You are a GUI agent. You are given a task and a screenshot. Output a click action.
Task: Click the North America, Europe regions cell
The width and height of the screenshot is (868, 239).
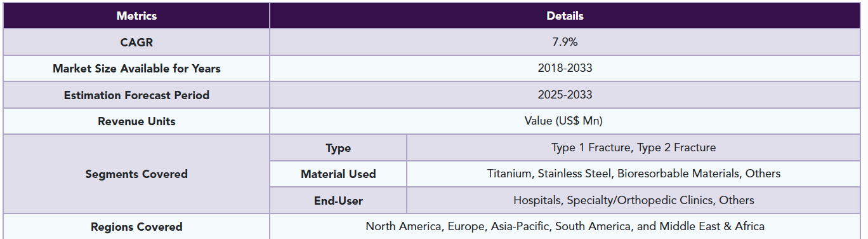pyautogui.click(x=565, y=227)
